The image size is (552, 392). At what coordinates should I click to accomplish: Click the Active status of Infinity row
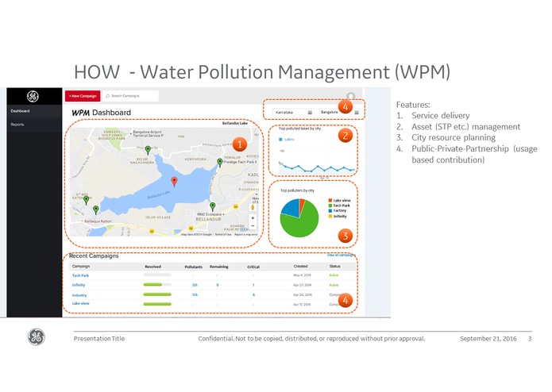tap(334, 285)
